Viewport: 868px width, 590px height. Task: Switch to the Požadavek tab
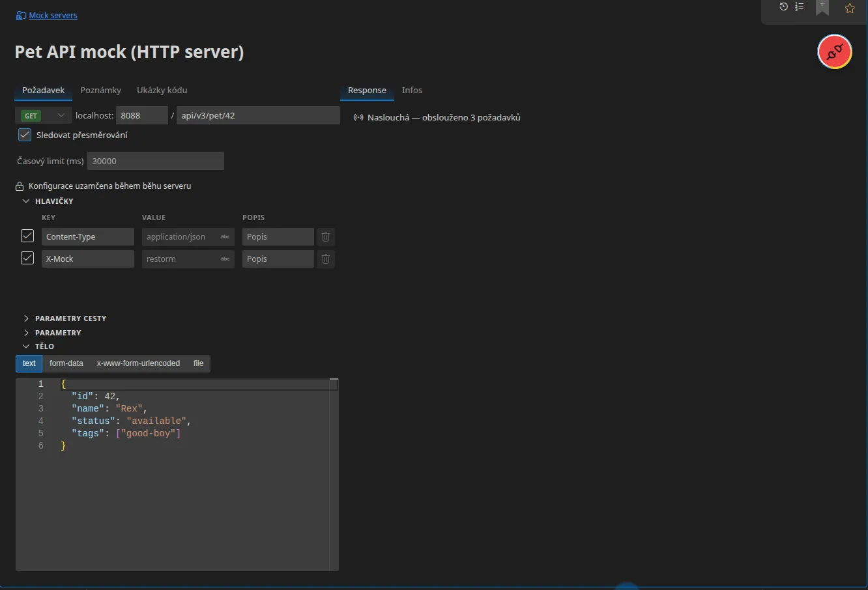tap(44, 91)
